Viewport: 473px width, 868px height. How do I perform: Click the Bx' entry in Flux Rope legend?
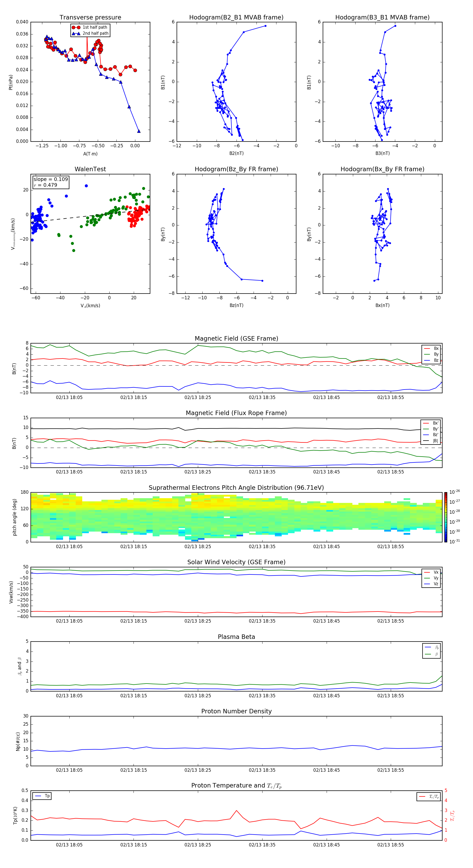(x=431, y=423)
